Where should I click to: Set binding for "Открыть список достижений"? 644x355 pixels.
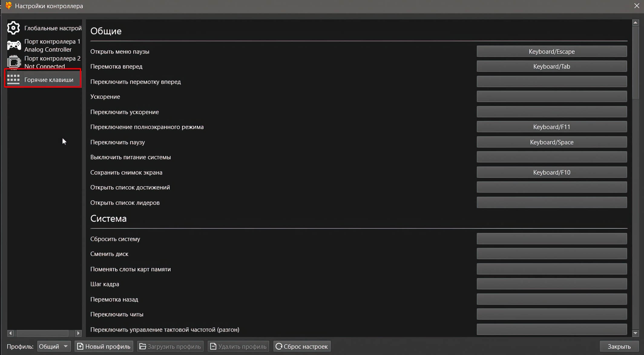click(552, 187)
